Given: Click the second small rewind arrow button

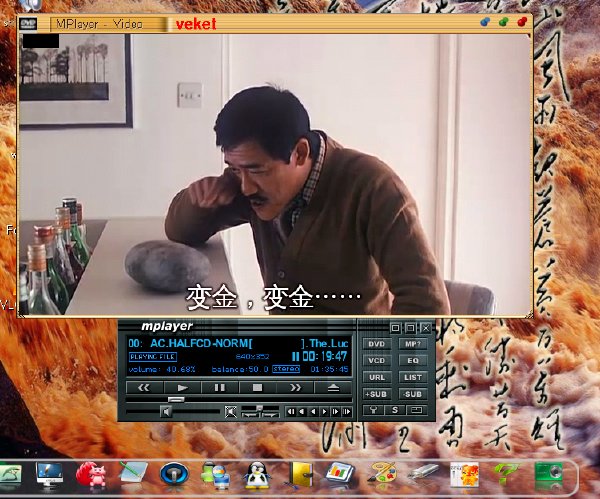Looking at the screenshot, I should pyautogui.click(x=302, y=412).
